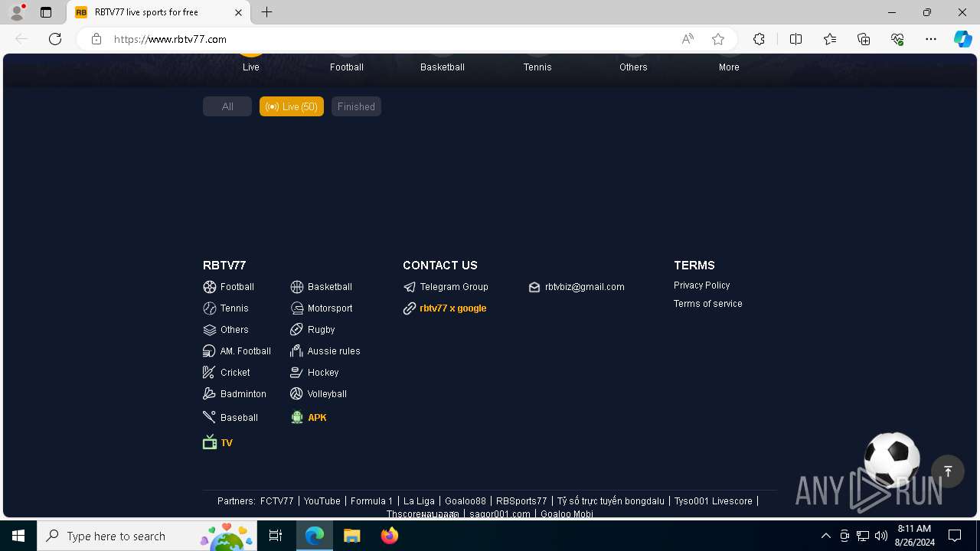Screen dimensions: 980x551
Task: Click the Badminton shuttlecock icon
Action: point(210,394)
